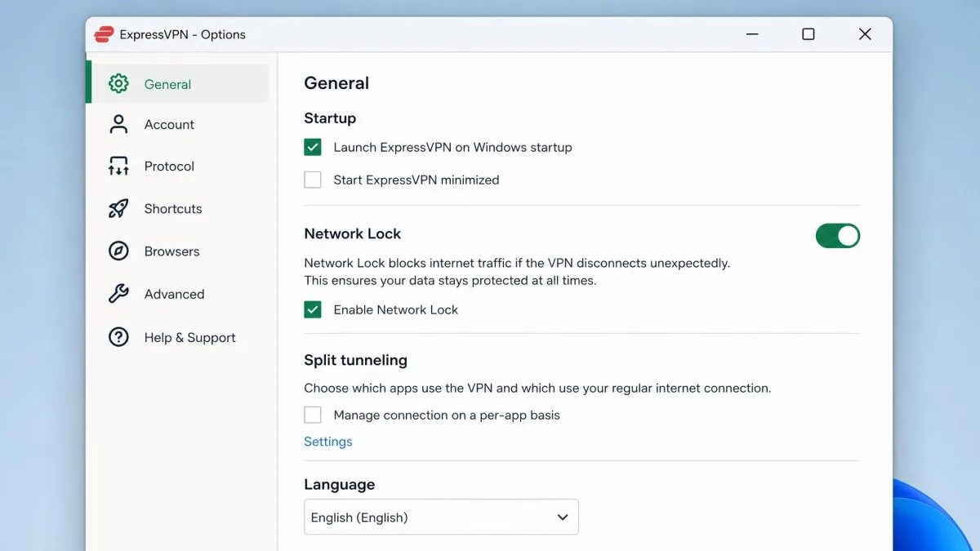This screenshot has width=980, height=551.
Task: Open the General tab label
Action: (167, 84)
